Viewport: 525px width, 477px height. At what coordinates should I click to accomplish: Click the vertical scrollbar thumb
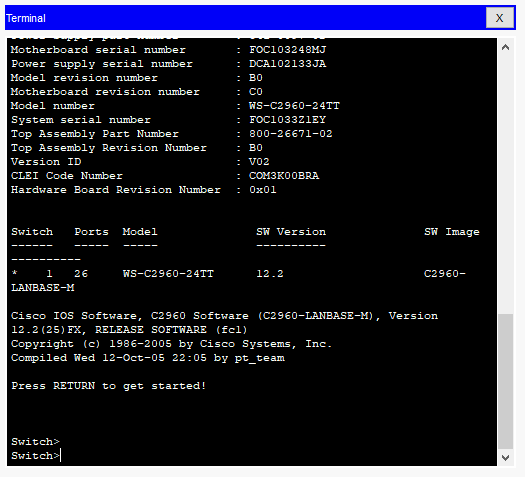506,382
